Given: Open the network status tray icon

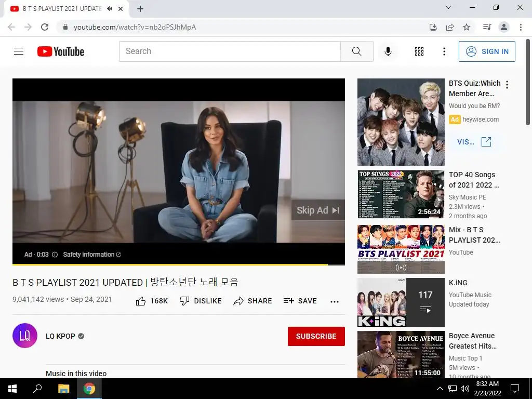Looking at the screenshot, I should coord(453,389).
